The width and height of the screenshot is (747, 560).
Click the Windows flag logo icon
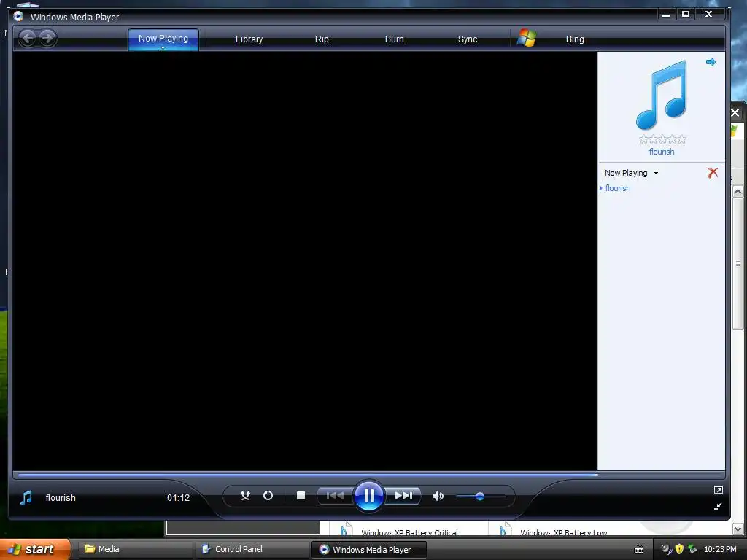pos(527,38)
